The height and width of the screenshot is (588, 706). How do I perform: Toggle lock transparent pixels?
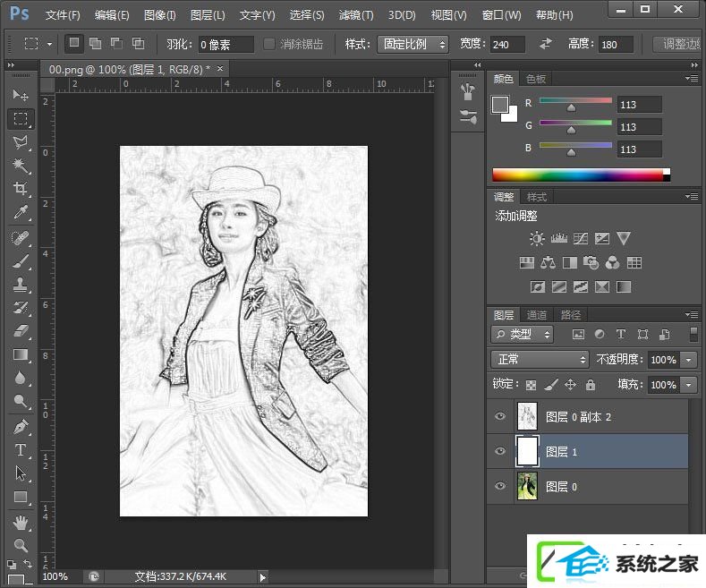click(532, 385)
